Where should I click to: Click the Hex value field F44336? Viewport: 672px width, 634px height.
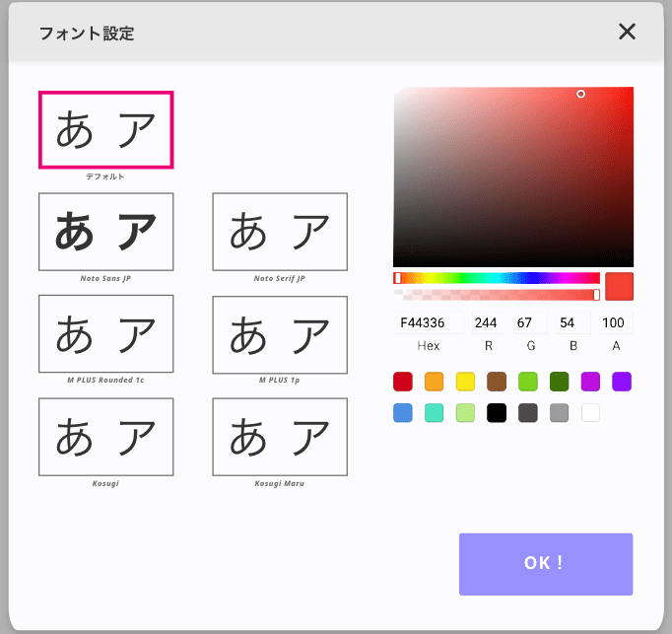coord(429,322)
